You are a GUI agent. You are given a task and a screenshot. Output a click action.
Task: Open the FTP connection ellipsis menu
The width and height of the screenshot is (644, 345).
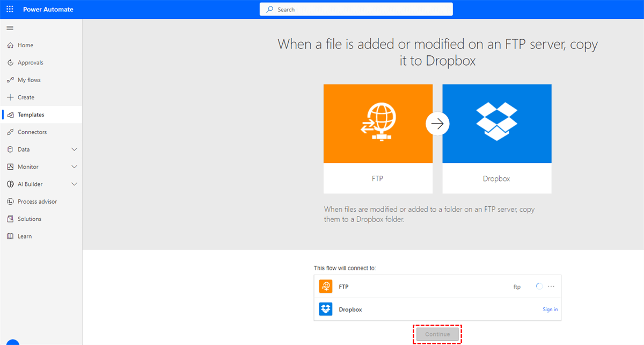551,286
